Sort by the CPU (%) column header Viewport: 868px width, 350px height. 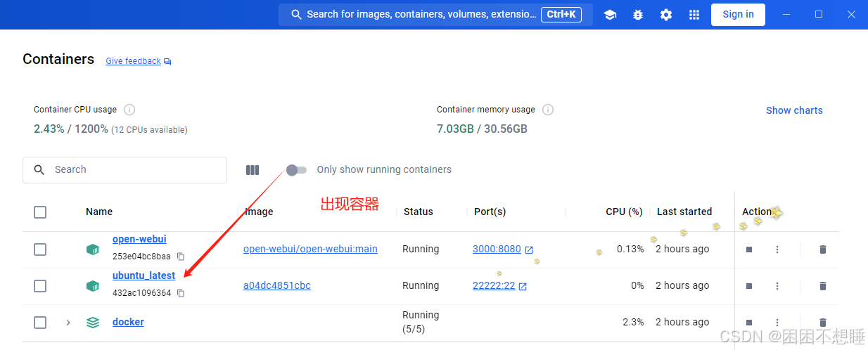pyautogui.click(x=624, y=212)
